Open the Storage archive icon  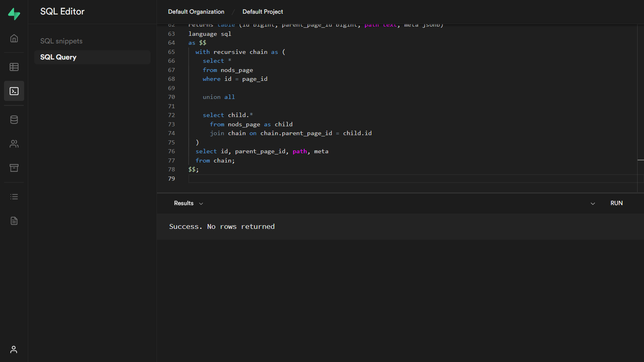[14, 168]
